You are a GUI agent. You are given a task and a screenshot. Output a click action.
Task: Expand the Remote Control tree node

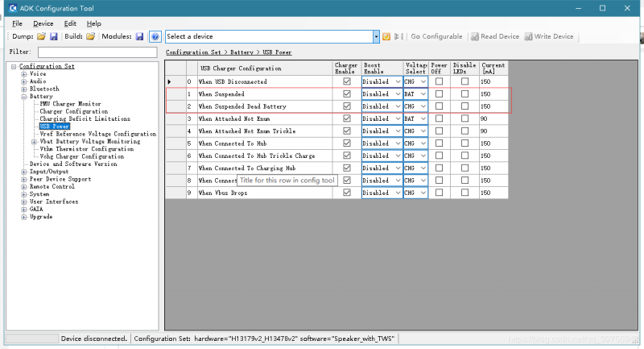(x=24, y=187)
